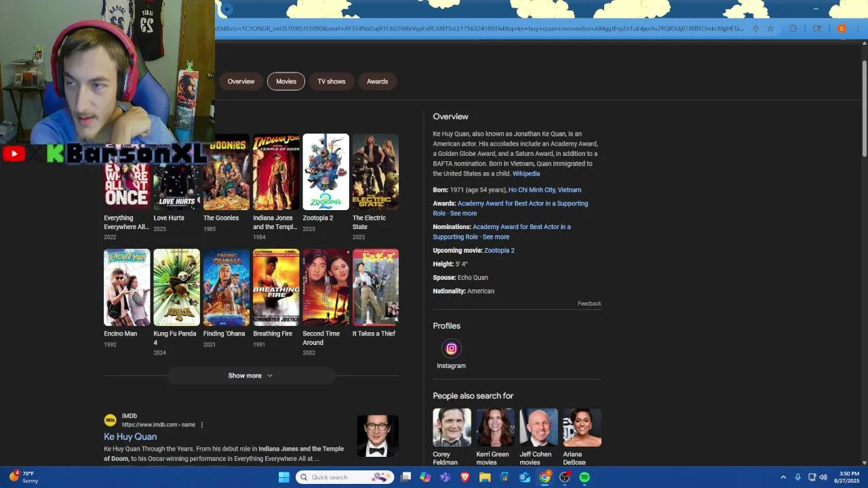Click See more beside Awards

463,213
